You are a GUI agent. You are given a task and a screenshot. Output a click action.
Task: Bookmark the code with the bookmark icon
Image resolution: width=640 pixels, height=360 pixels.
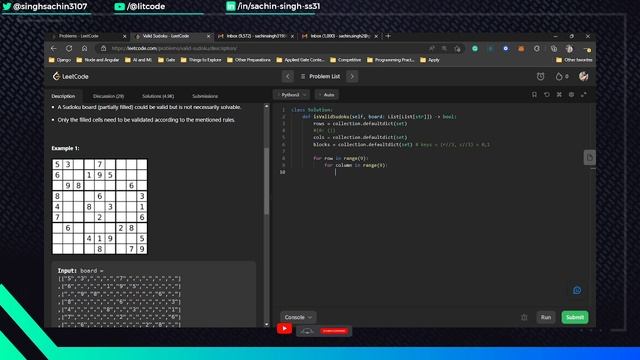(x=534, y=95)
